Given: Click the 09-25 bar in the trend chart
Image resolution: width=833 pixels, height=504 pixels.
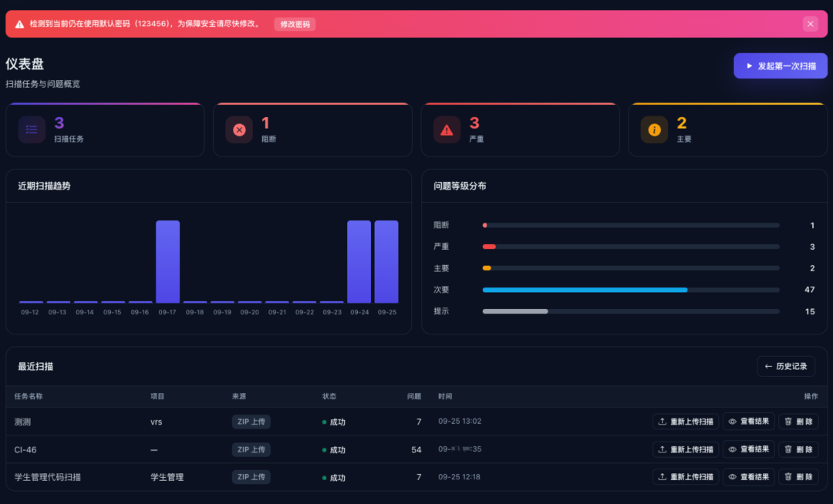Looking at the screenshot, I should (386, 261).
